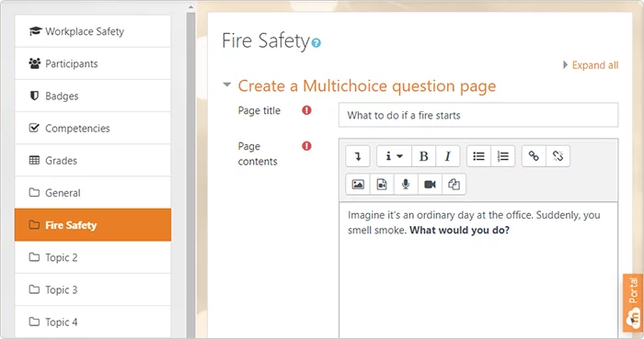Open the Participants page

click(93, 63)
